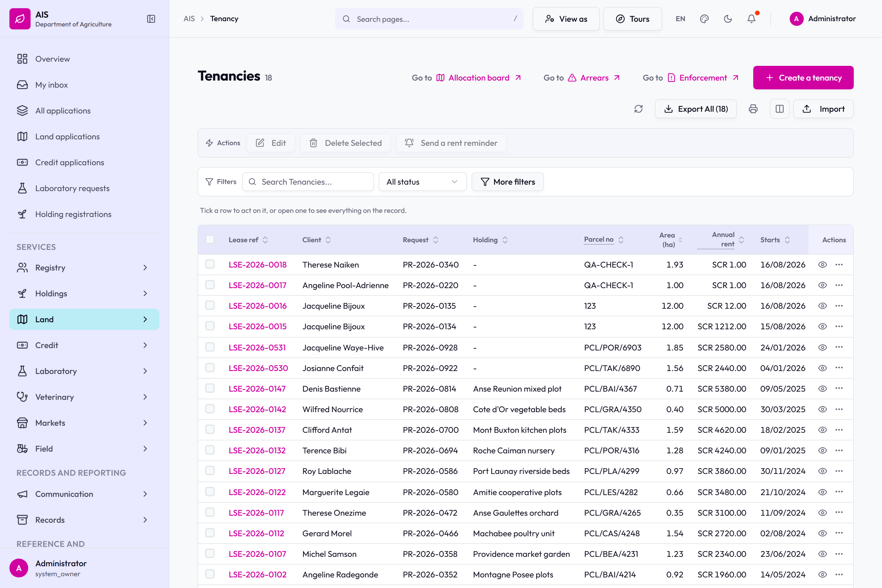Viewport: 882px width, 588px height.
Task: Open Laboratory requests page
Action: pyautogui.click(x=84, y=188)
